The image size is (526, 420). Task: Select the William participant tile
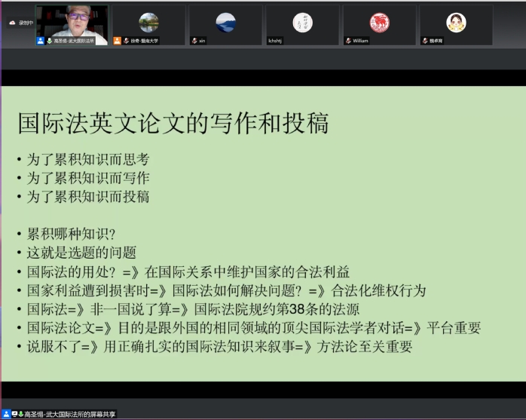pyautogui.click(x=379, y=25)
